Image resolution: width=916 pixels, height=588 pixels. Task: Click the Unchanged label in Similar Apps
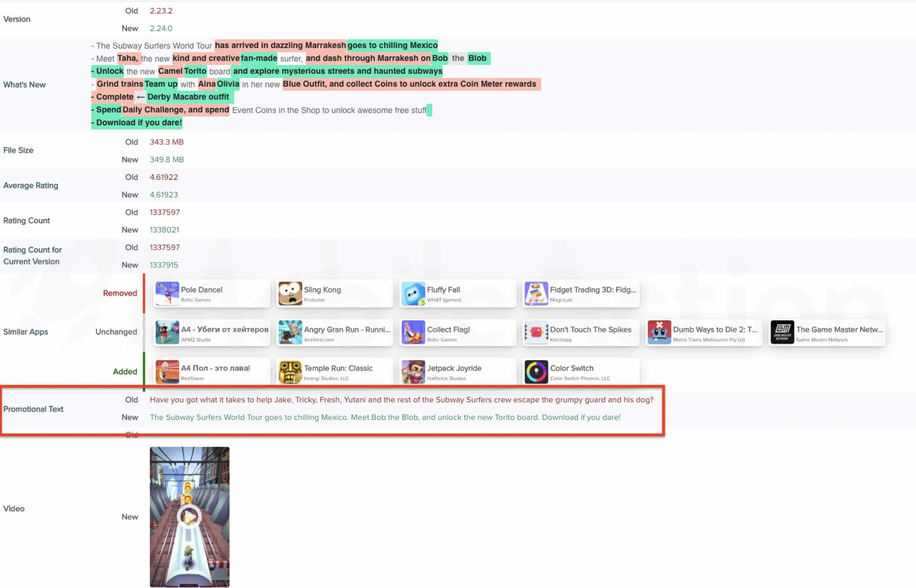pos(116,332)
